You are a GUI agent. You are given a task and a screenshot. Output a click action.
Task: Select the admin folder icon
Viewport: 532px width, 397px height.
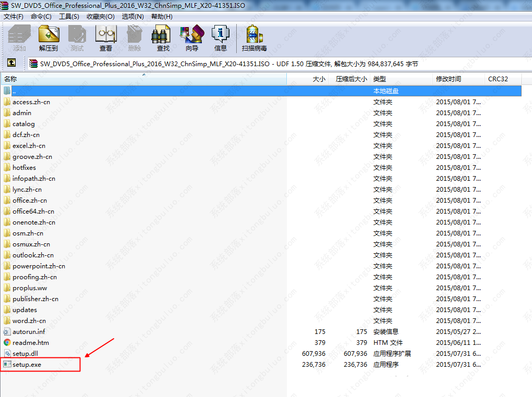[7, 113]
